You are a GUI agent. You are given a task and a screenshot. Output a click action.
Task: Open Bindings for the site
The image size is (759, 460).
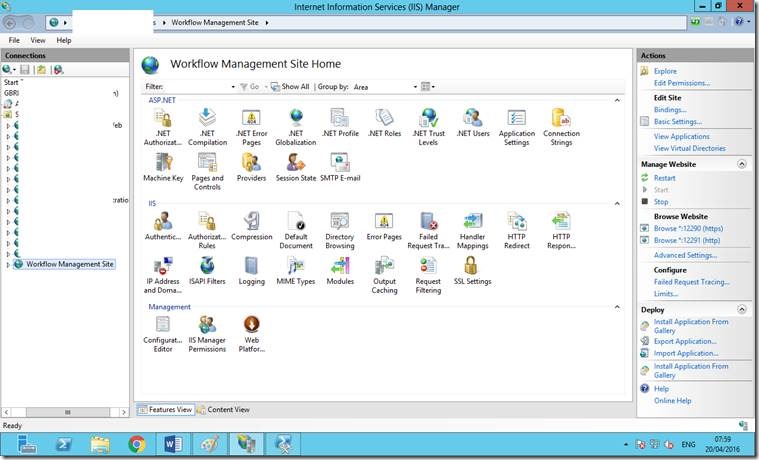click(670, 110)
